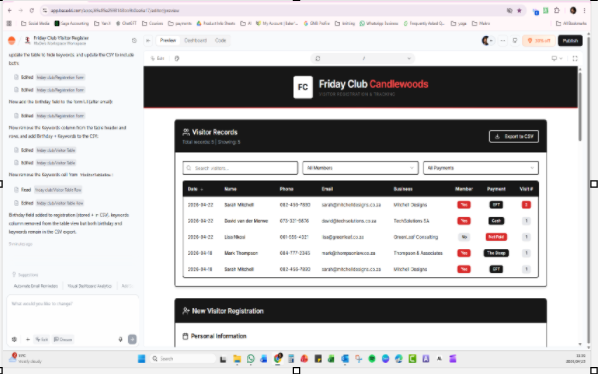The width and height of the screenshot is (598, 374).
Task: Open File Explorer from taskbar
Action: click(x=237, y=359)
